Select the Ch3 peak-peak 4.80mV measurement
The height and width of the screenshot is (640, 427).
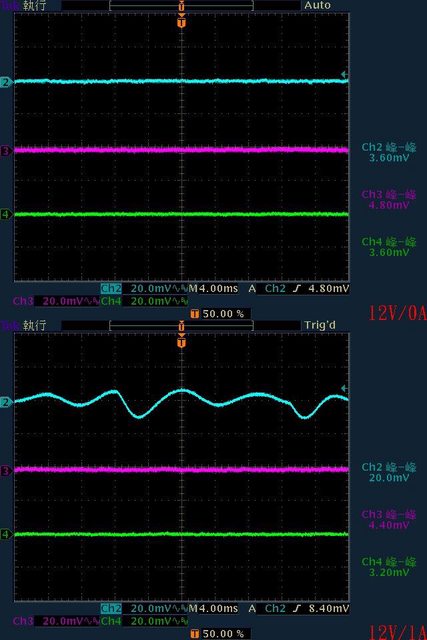click(389, 200)
